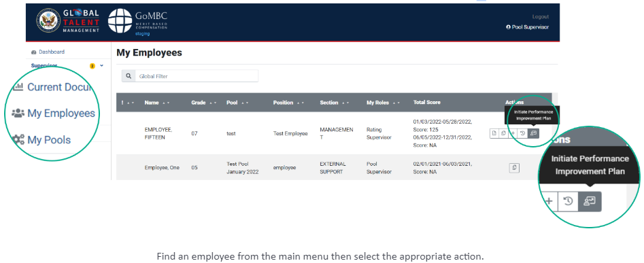Click section cell MANAGEMENT
644x263 pixels.
pyautogui.click(x=337, y=134)
